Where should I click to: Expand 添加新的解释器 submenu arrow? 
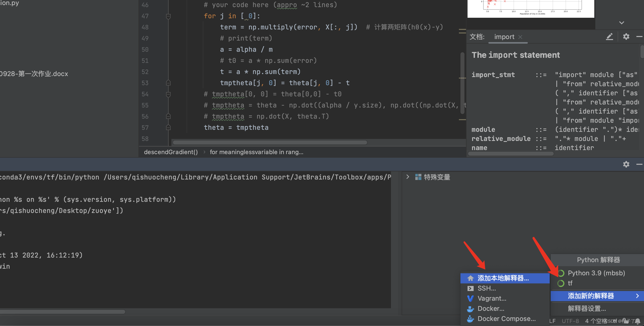[637, 296]
